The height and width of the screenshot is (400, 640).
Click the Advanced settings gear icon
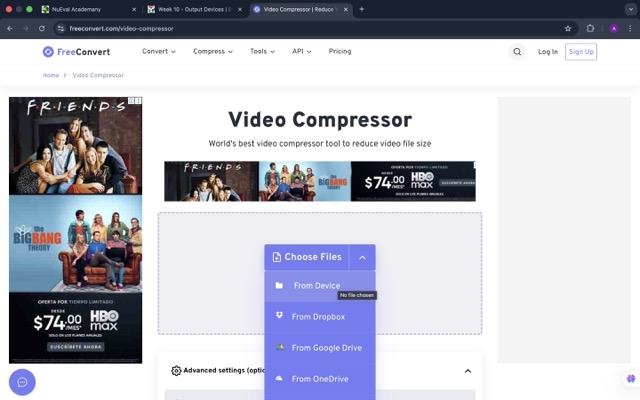click(x=176, y=371)
